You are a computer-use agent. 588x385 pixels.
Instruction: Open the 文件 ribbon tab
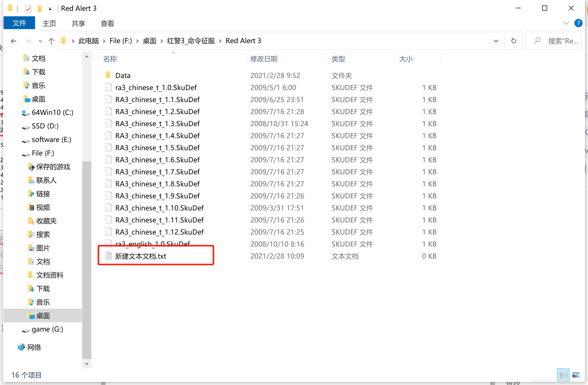(x=19, y=23)
